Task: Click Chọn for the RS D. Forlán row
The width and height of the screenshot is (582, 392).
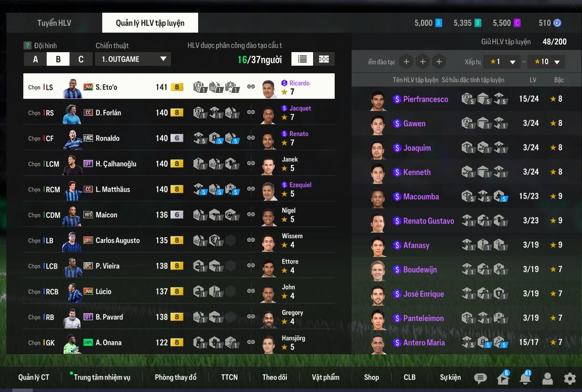Action: [34, 113]
